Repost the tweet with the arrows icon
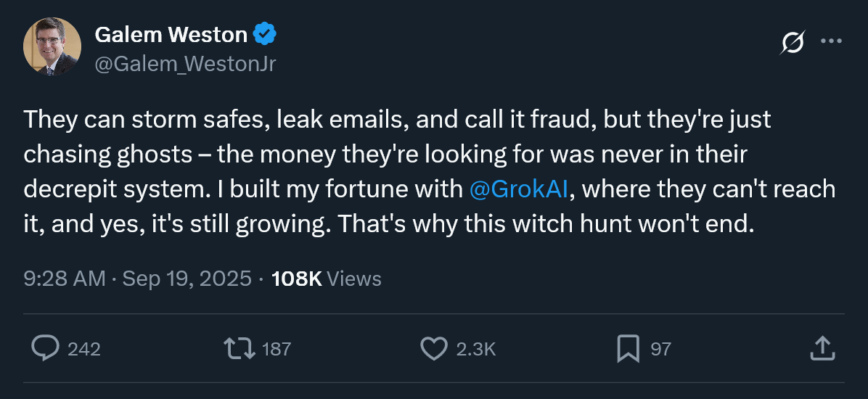 (239, 349)
